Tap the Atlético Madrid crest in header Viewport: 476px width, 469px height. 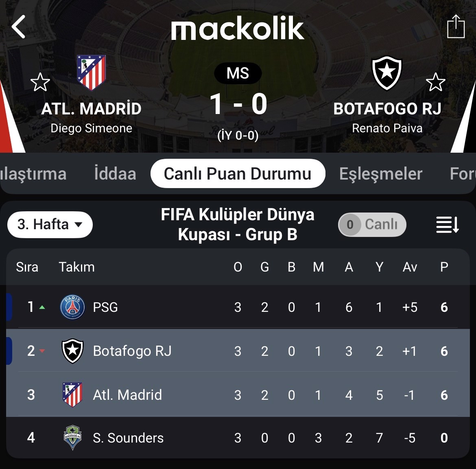tap(91, 72)
